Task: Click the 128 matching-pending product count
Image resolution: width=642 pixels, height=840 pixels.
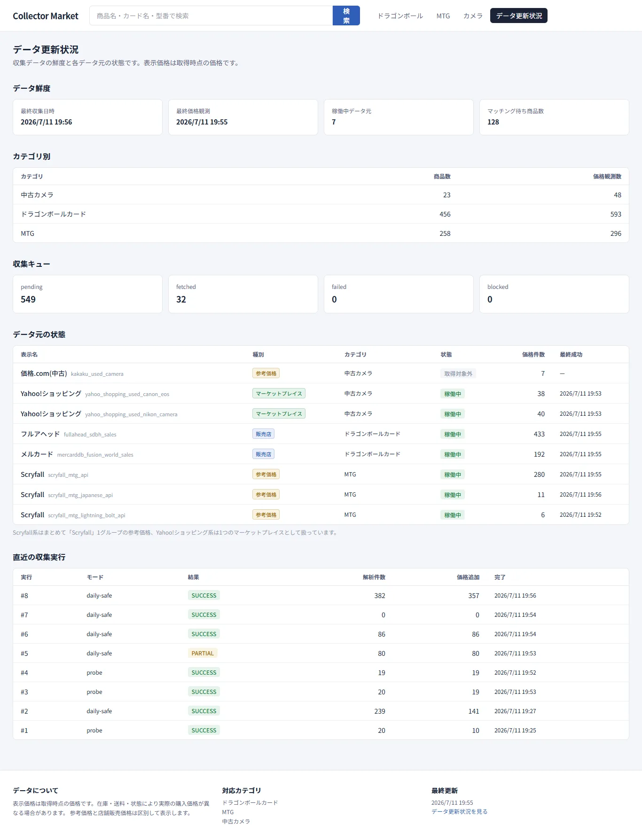Action: (493, 122)
